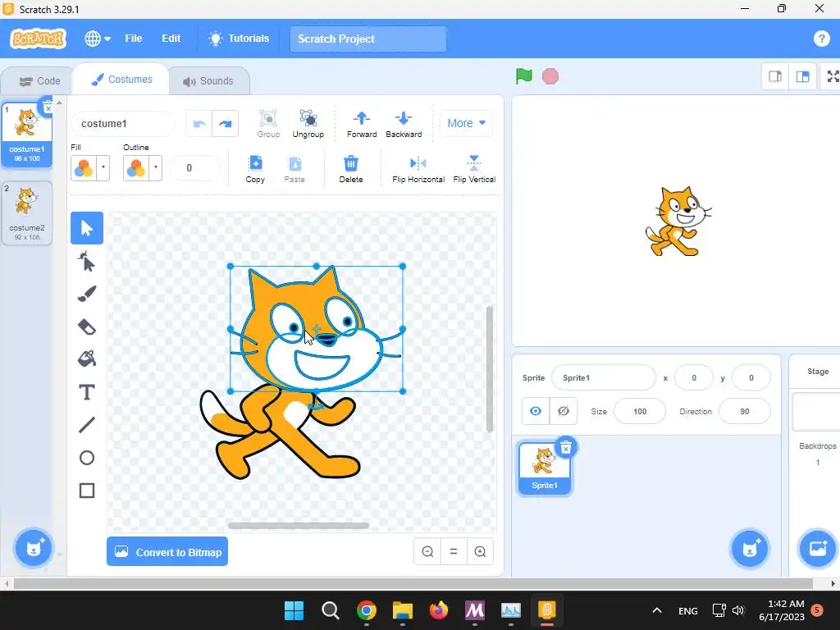Select costume2 thumbnail
The height and width of the screenshot is (630, 840).
(27, 213)
